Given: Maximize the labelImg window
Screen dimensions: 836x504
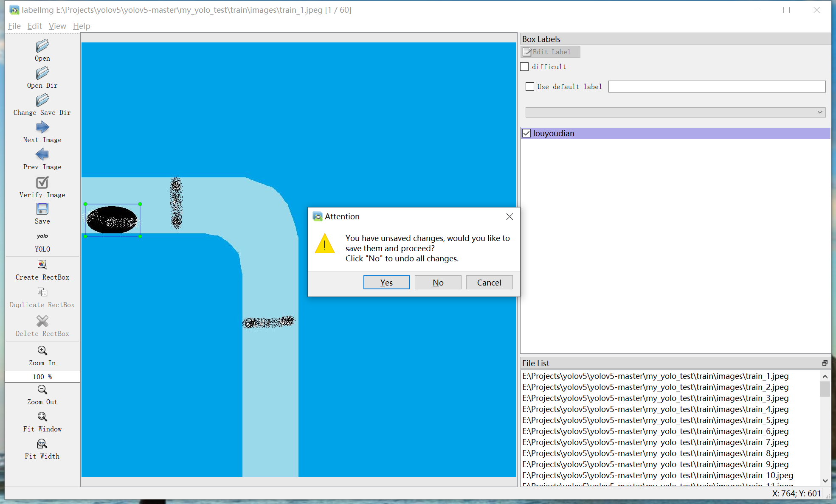Looking at the screenshot, I should click(x=787, y=10).
